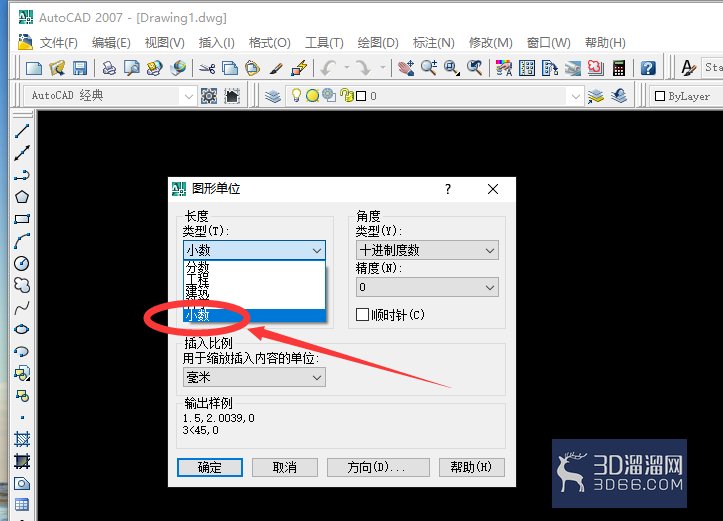The image size is (723, 521).
Task: Redo with the Redo arrow icon
Action: coord(364,68)
